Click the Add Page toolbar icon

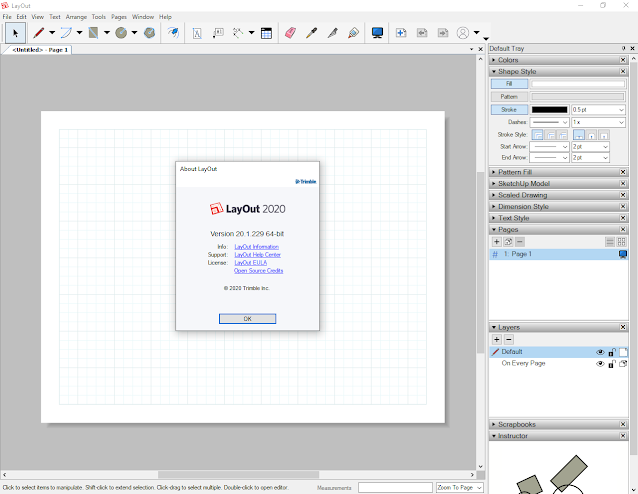coord(401,33)
